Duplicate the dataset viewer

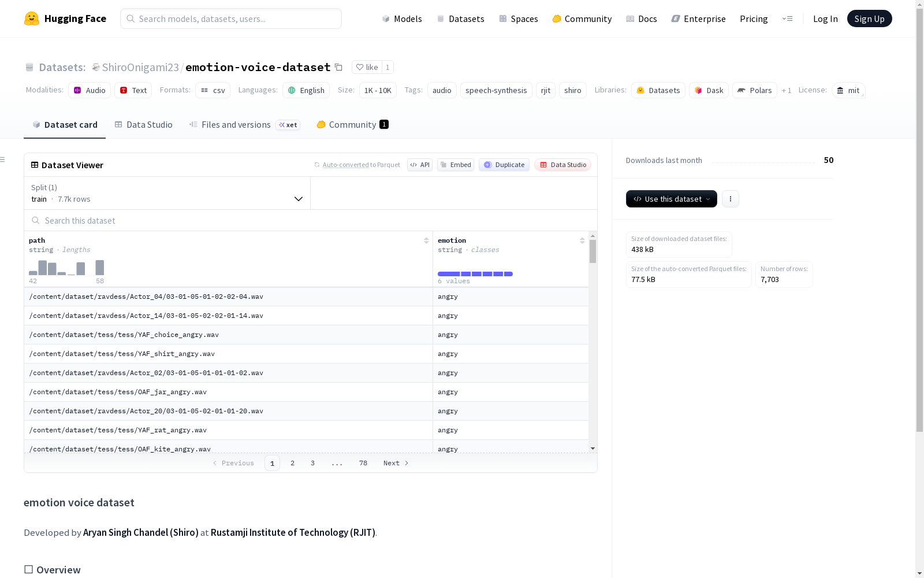tap(504, 165)
